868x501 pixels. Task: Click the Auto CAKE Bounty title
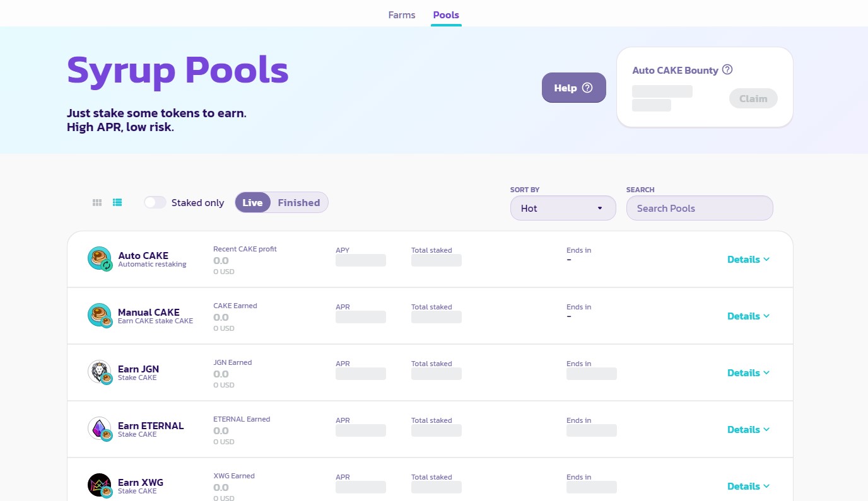675,70
